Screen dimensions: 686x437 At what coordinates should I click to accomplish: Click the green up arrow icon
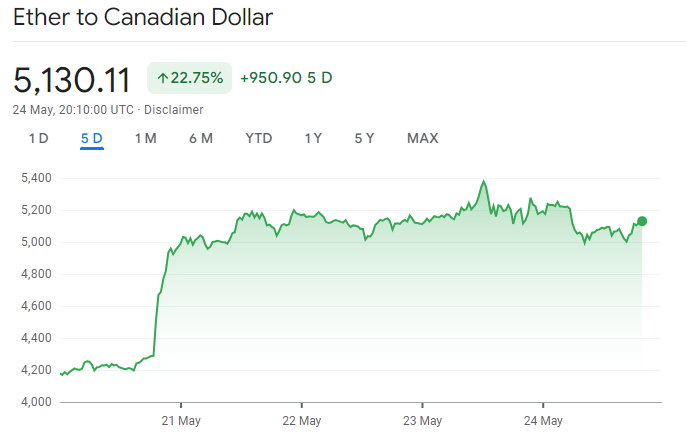pyautogui.click(x=163, y=78)
